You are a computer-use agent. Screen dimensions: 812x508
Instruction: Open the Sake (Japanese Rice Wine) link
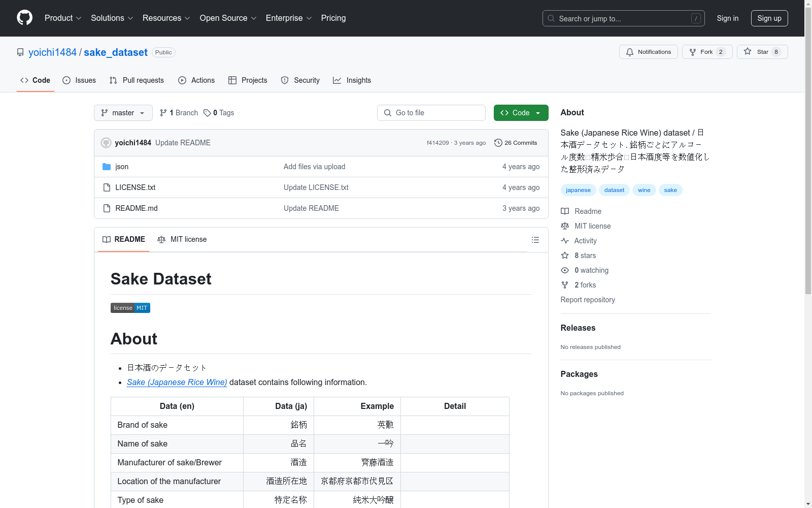[177, 383]
